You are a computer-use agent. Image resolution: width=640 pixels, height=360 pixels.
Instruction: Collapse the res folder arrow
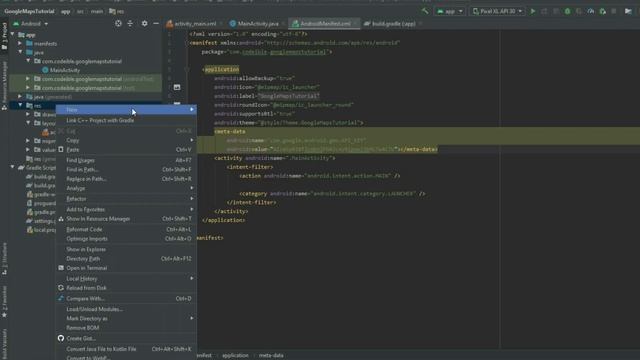pyautogui.click(x=20, y=105)
